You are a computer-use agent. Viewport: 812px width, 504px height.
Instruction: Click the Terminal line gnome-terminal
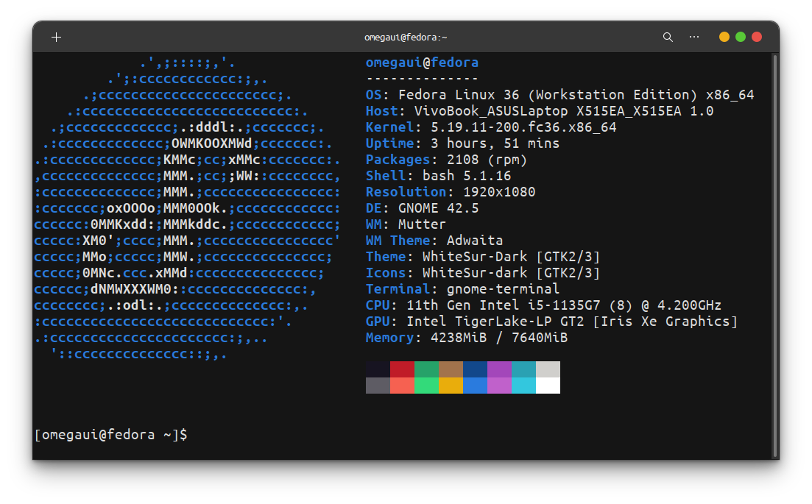(462, 288)
